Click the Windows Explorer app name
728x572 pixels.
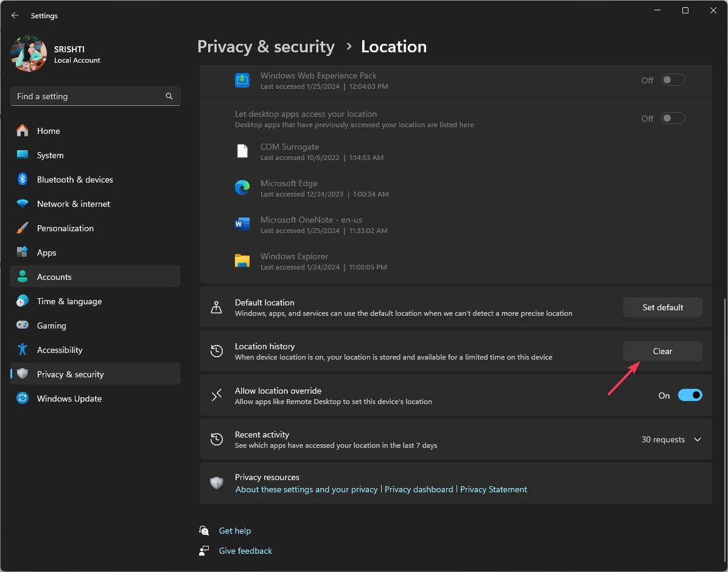tap(295, 256)
